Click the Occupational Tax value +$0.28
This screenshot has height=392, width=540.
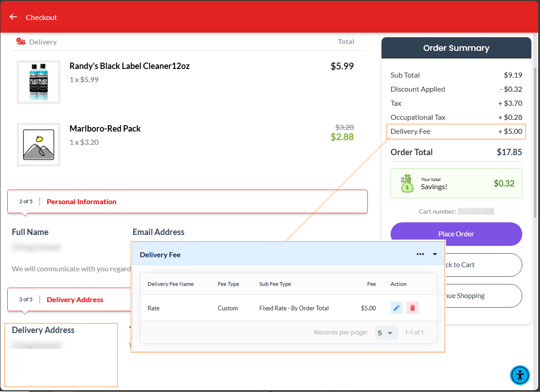click(510, 118)
